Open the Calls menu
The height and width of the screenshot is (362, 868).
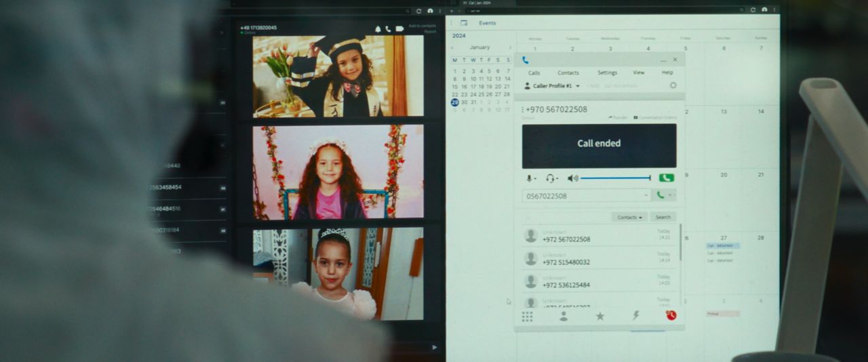point(534,73)
